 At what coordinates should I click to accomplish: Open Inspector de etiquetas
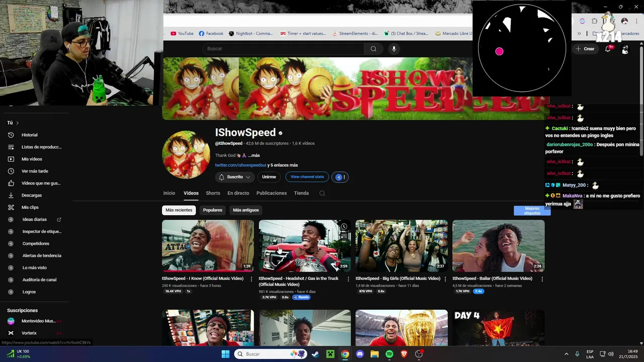[34, 231]
